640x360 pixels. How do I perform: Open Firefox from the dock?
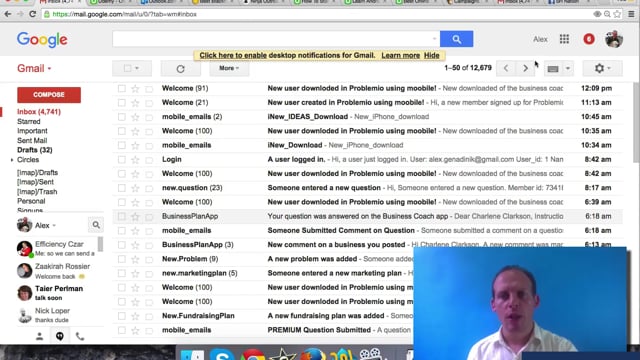[x=312, y=354]
